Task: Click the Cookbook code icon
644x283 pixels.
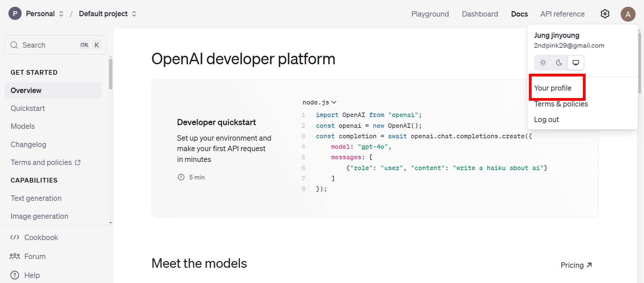Action: pos(15,237)
